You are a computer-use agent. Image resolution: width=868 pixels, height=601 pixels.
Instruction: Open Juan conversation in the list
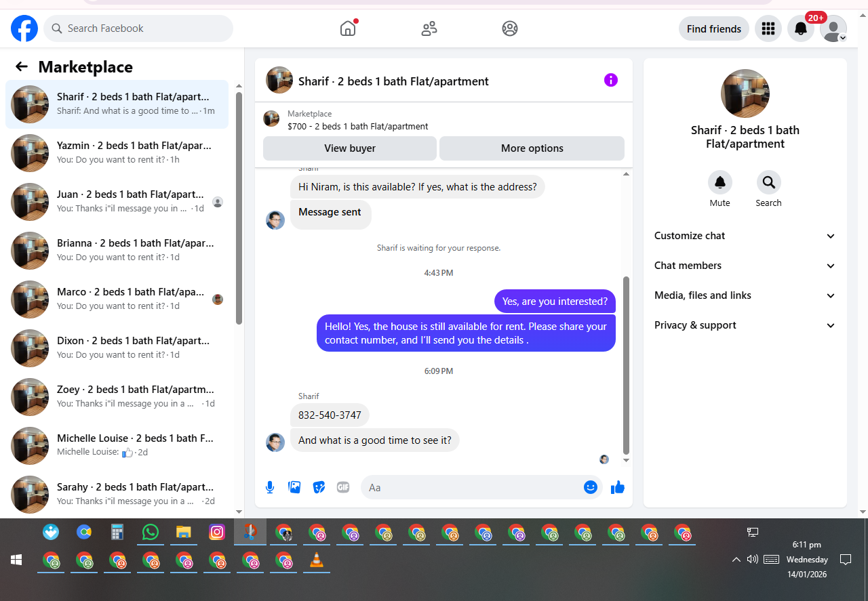tap(117, 202)
